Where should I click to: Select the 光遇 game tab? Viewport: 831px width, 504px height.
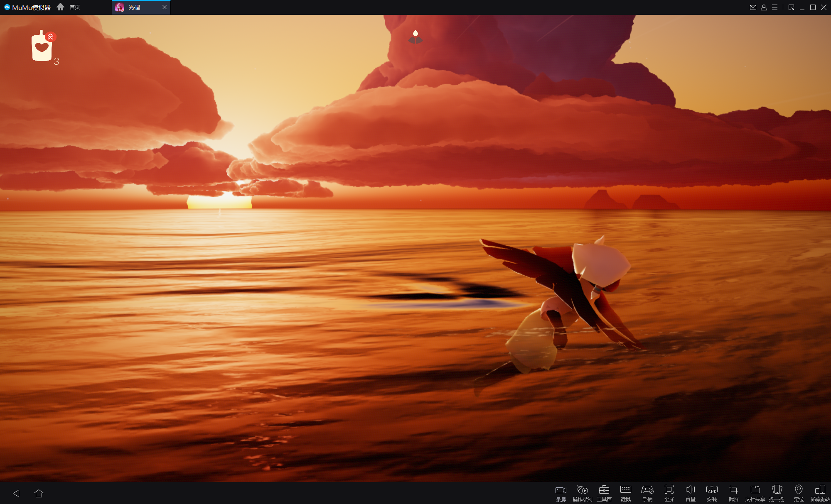pos(134,7)
